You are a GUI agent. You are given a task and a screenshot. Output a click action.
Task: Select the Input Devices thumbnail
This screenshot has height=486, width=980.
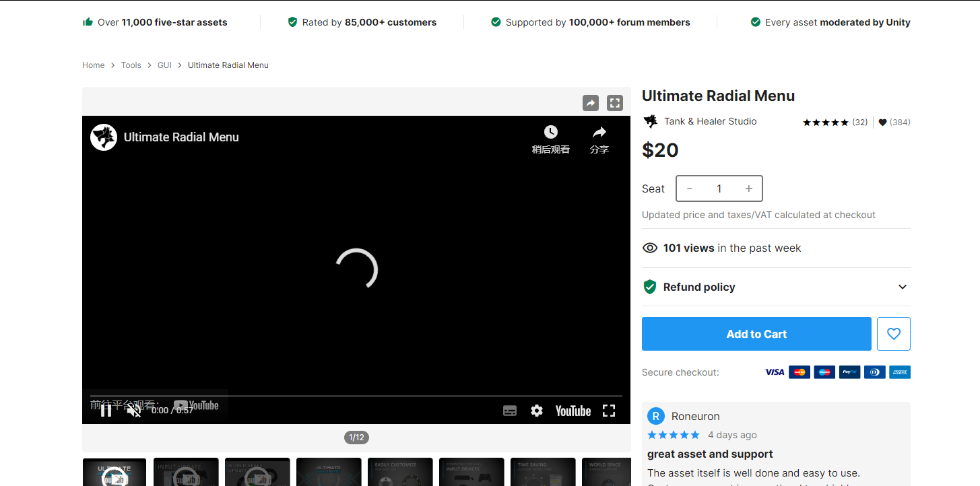tap(471, 472)
